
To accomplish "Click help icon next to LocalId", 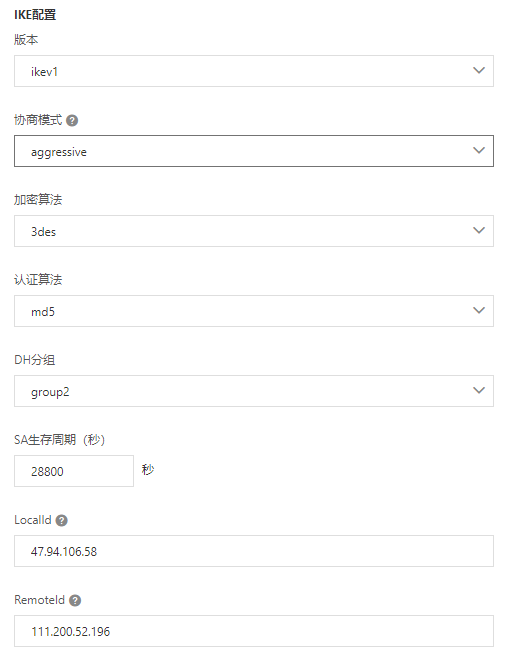I will click(62, 521).
